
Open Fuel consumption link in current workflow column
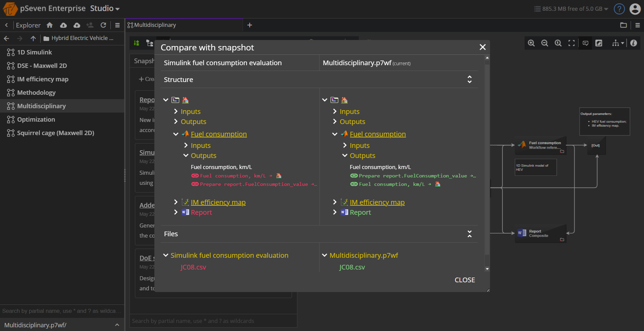point(378,134)
